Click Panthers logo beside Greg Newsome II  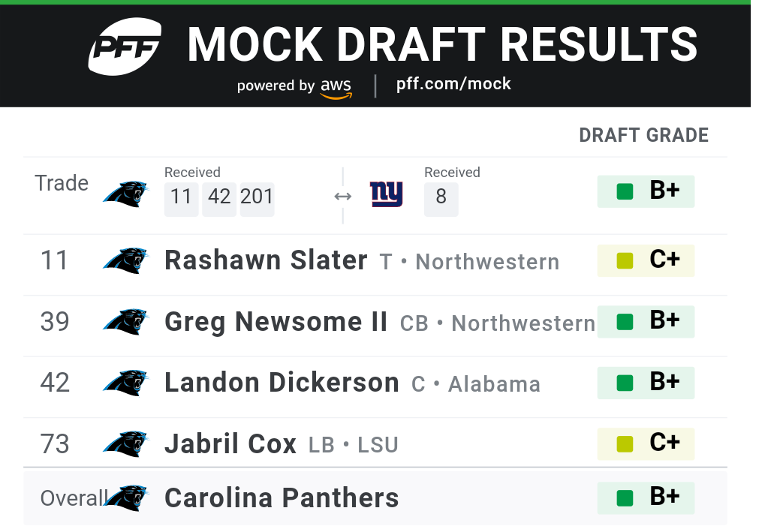coord(126,322)
